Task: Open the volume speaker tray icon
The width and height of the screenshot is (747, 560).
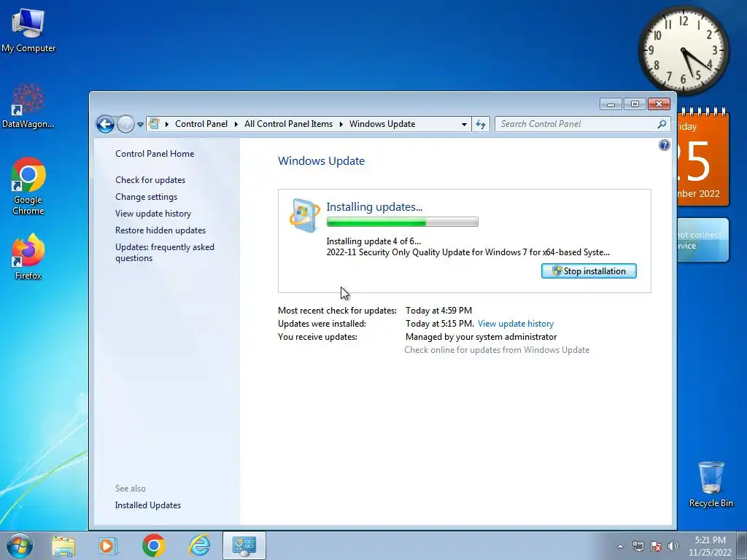Action: point(673,546)
